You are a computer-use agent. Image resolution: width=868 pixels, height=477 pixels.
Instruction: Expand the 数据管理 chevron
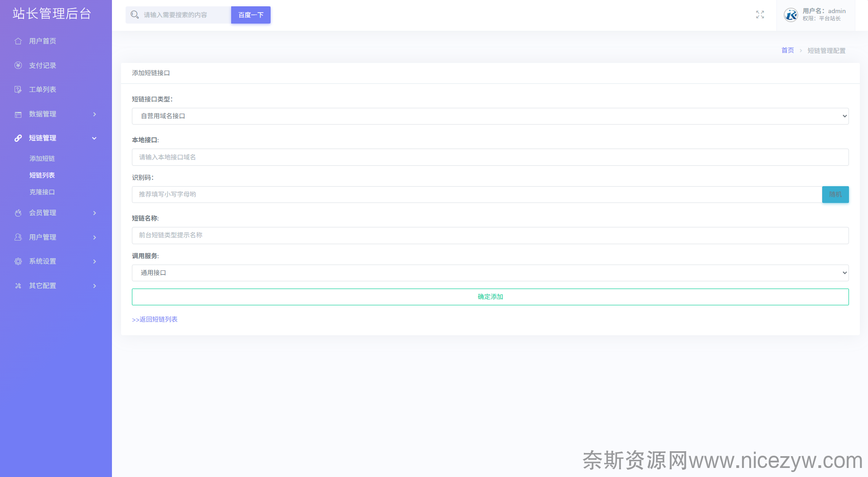pyautogui.click(x=95, y=114)
